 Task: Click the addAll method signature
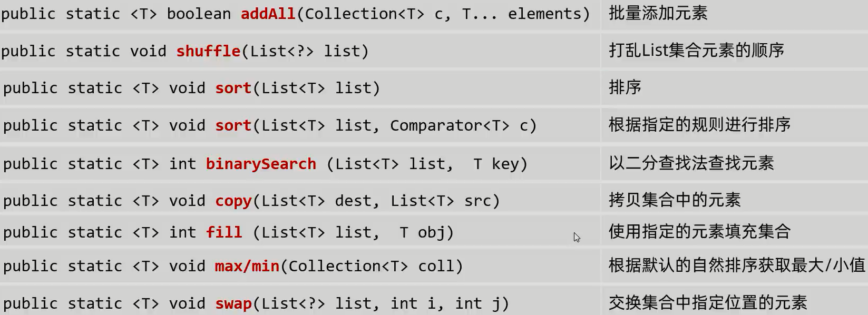pyautogui.click(x=296, y=14)
